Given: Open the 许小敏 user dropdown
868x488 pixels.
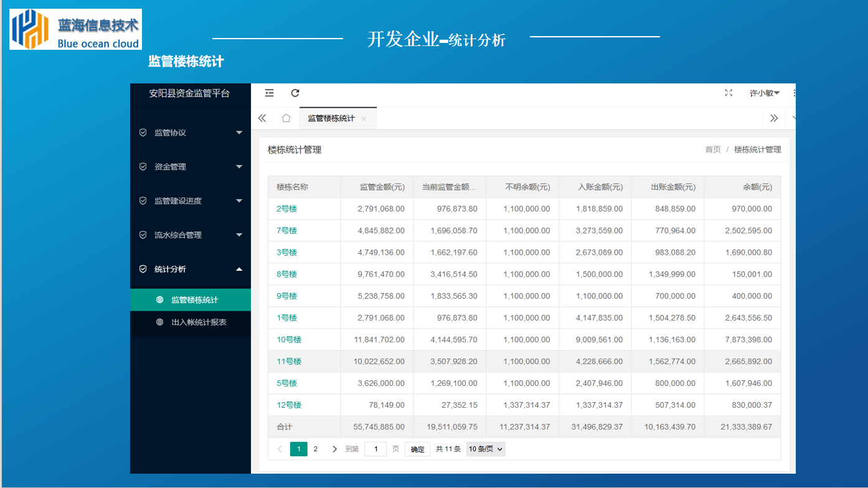Looking at the screenshot, I should tap(764, 93).
